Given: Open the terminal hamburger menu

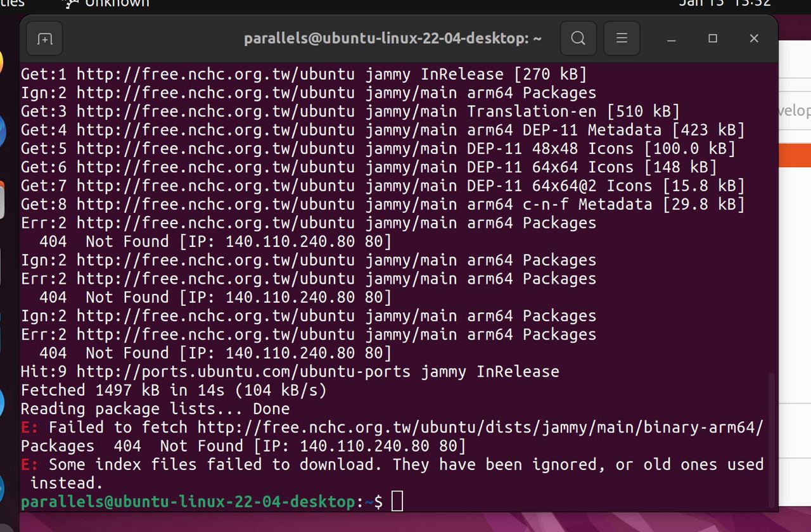Looking at the screenshot, I should (x=622, y=39).
